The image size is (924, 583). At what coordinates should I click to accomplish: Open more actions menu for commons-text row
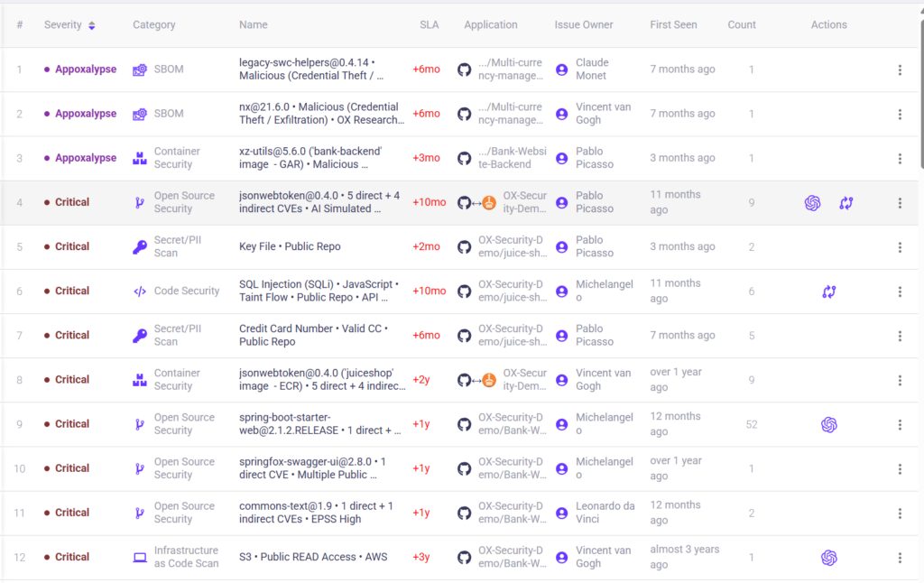click(900, 514)
